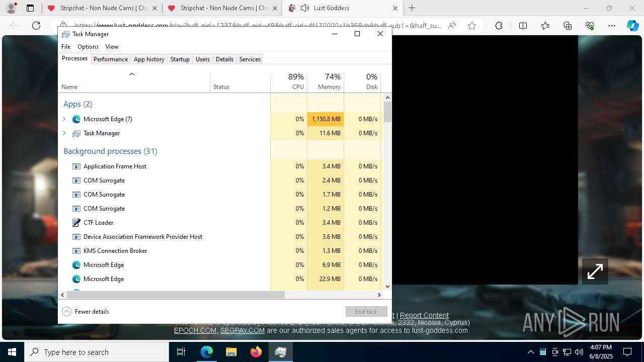Expand the Microsoft Edge (7) app group
The image size is (644, 362).
point(64,119)
